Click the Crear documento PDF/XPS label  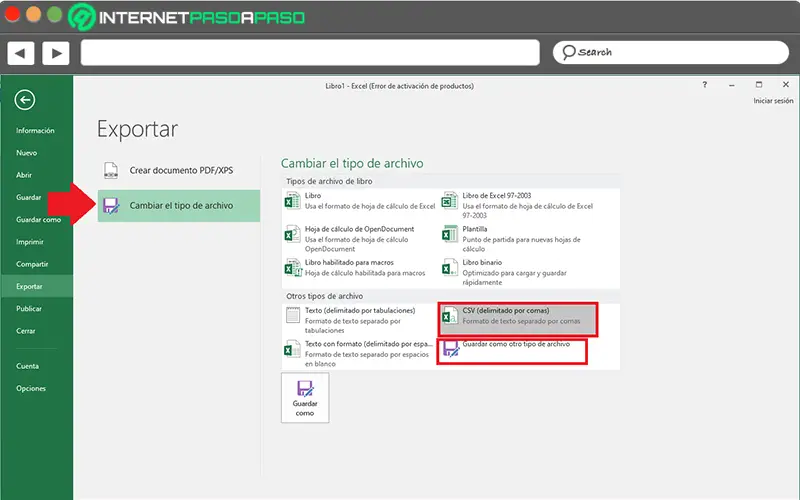(181, 170)
